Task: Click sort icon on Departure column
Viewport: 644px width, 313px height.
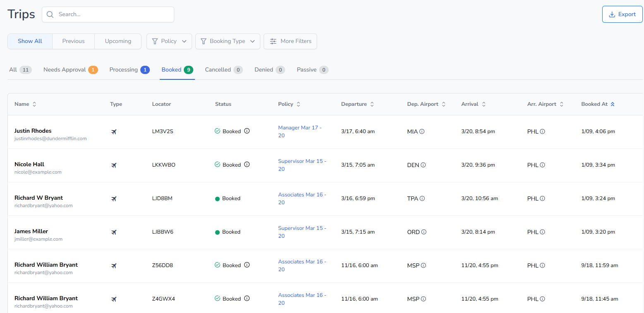Action: click(372, 104)
